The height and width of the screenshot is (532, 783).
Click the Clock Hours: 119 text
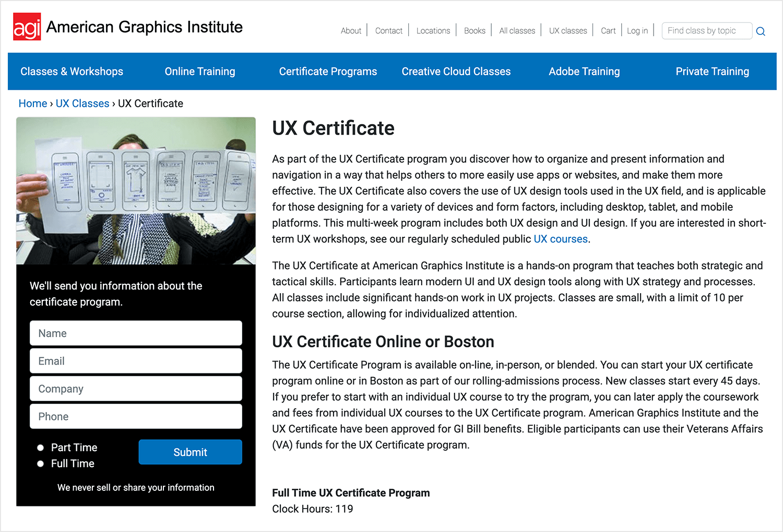click(x=313, y=509)
